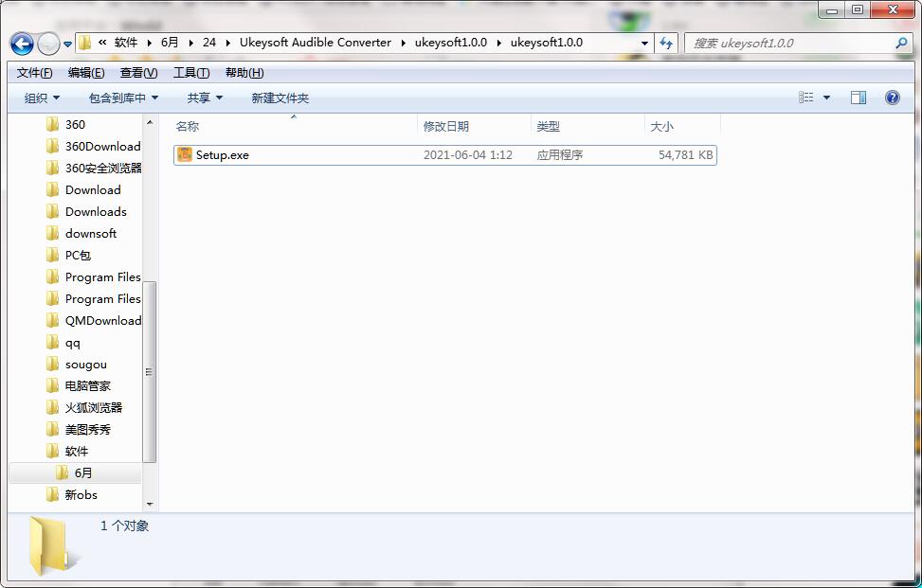Click Ukeysoft Audible Converter breadcrumb

(316, 43)
